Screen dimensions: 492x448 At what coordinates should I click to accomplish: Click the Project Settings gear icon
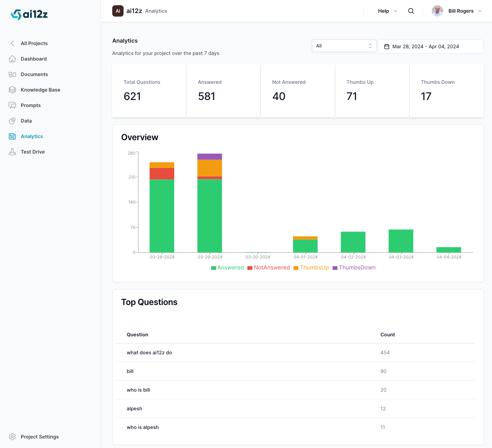[x=12, y=437]
